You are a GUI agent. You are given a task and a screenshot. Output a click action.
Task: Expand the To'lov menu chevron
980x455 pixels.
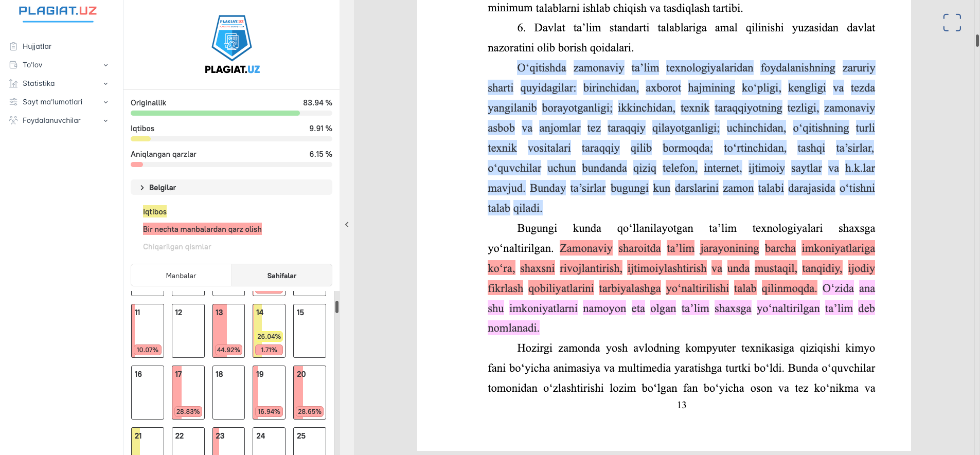(105, 65)
